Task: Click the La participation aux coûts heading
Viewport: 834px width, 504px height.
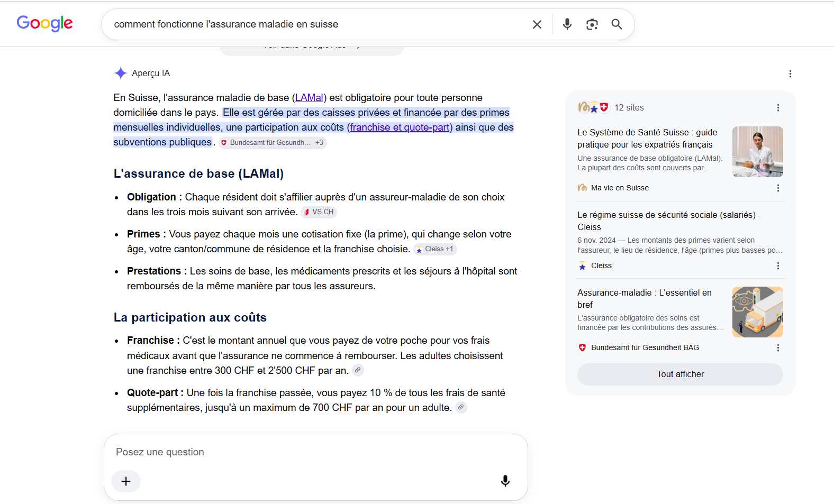Action: [x=190, y=318]
